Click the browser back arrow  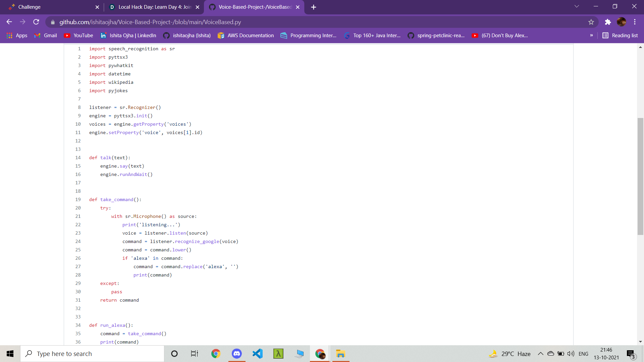pyautogui.click(x=9, y=22)
